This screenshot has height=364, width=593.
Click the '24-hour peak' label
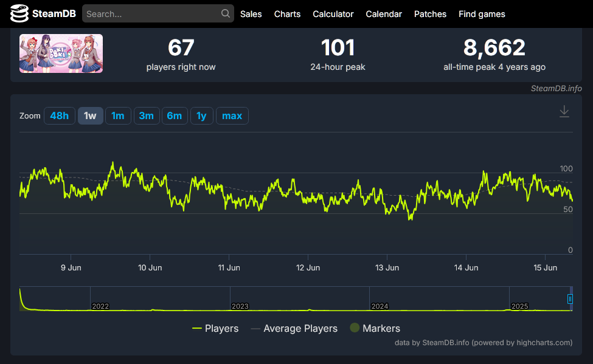point(338,67)
